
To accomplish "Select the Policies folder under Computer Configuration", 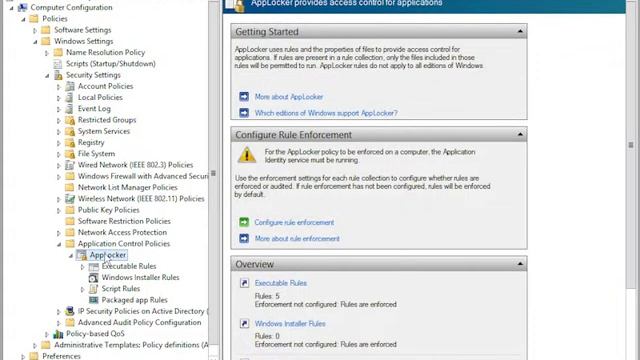I will tap(55, 19).
